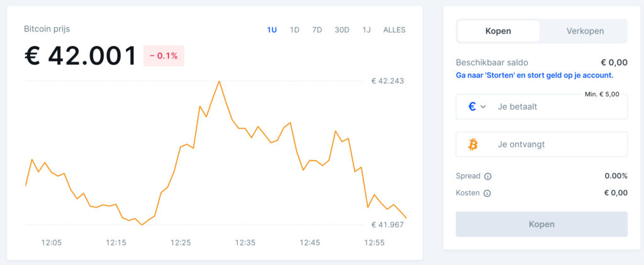Click the € 42.001 Bitcoin price
Viewport: 644px width, 265px height.
80,56
